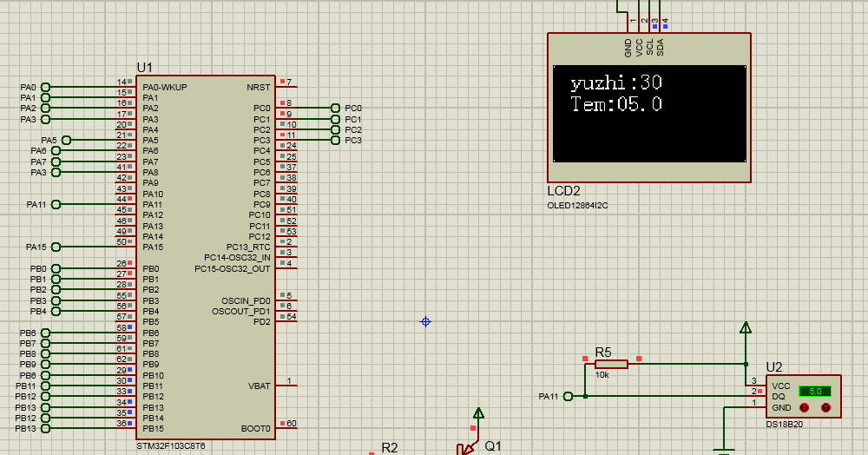Select the R5 resistor body
The width and height of the screenshot is (868, 455).
click(612, 364)
